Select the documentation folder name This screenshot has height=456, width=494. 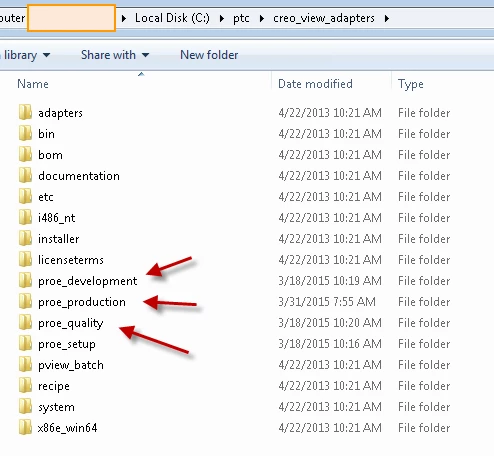79,176
